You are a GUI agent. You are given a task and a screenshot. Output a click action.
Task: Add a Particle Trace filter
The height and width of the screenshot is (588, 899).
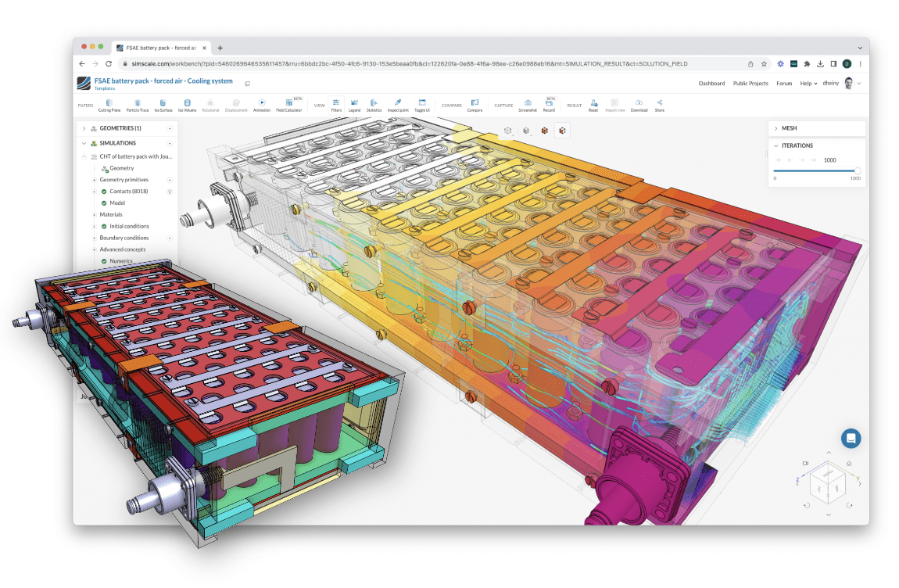tap(138, 105)
